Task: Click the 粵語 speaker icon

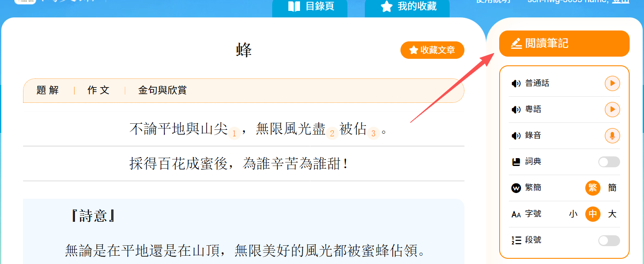Action: [516, 110]
